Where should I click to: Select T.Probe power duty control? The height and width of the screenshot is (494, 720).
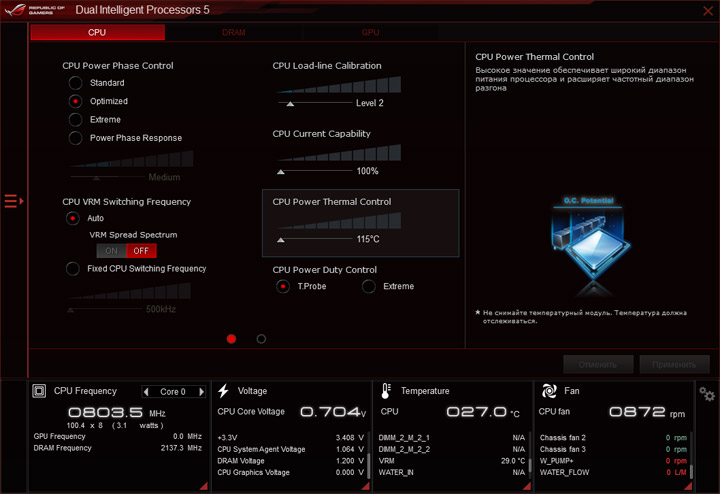tap(283, 286)
